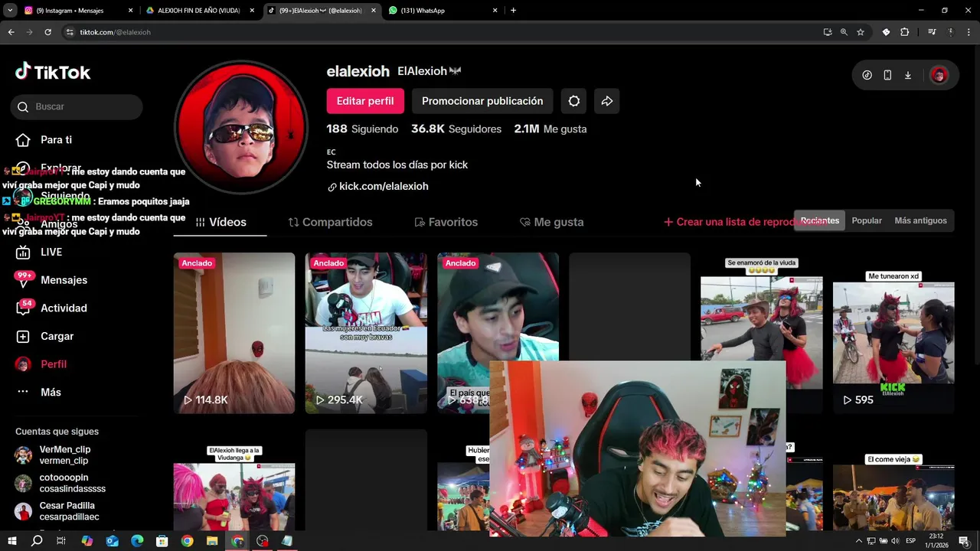
Task: Click the top-right profile avatar
Action: 939,75
